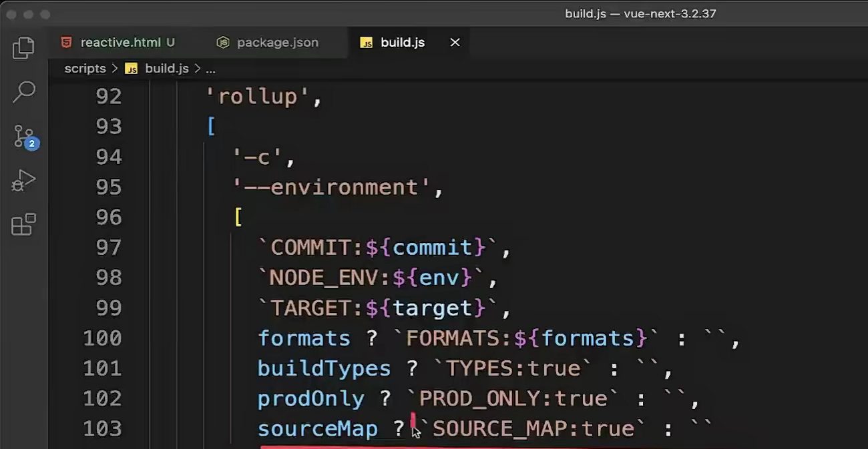This screenshot has width=868, height=449.
Task: Open Source Control with 2 pending changes
Action: pyautogui.click(x=25, y=136)
